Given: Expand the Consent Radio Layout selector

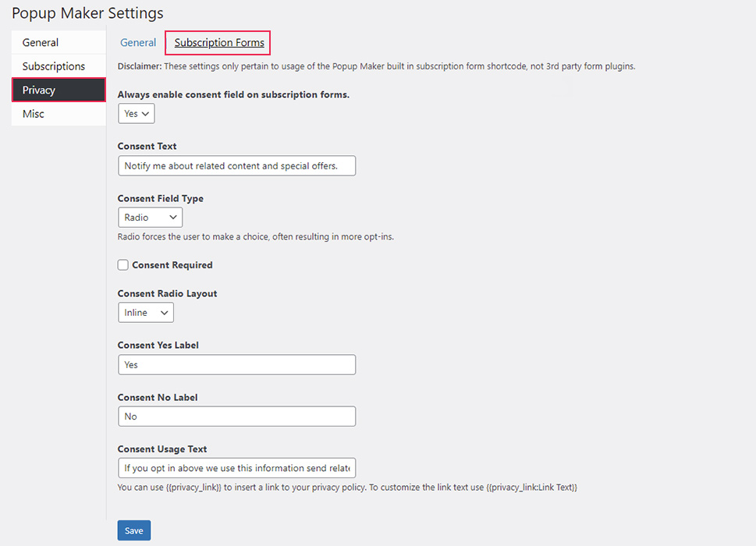Looking at the screenshot, I should click(145, 312).
